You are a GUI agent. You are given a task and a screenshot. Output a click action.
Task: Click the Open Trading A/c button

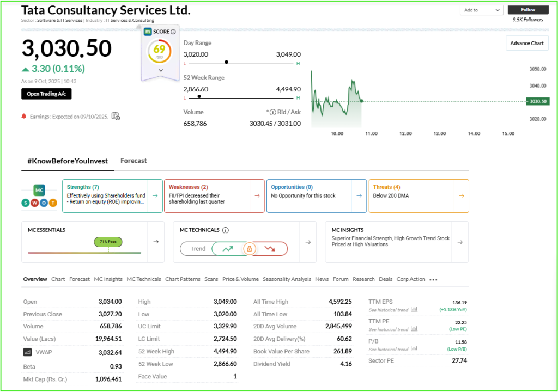pos(46,94)
